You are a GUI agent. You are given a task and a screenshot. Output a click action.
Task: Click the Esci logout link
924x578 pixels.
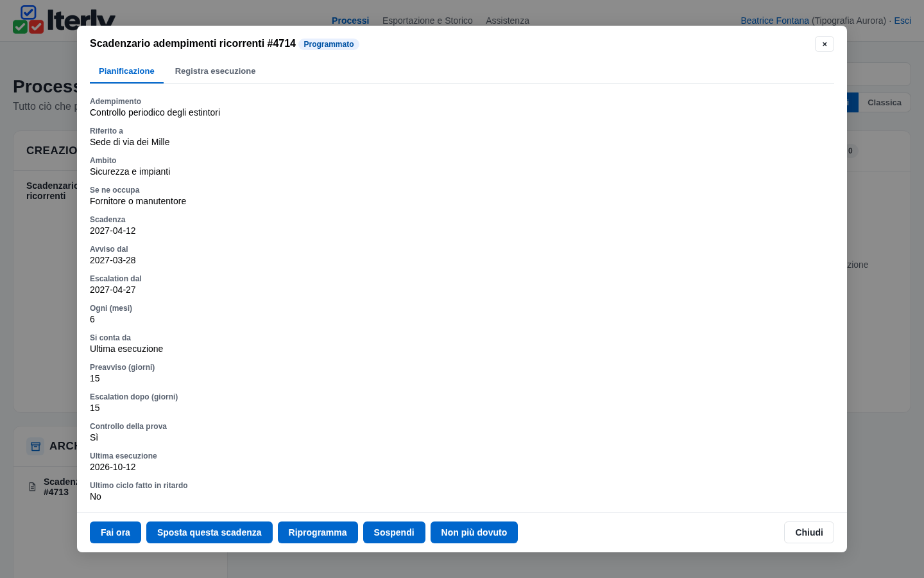902,21
